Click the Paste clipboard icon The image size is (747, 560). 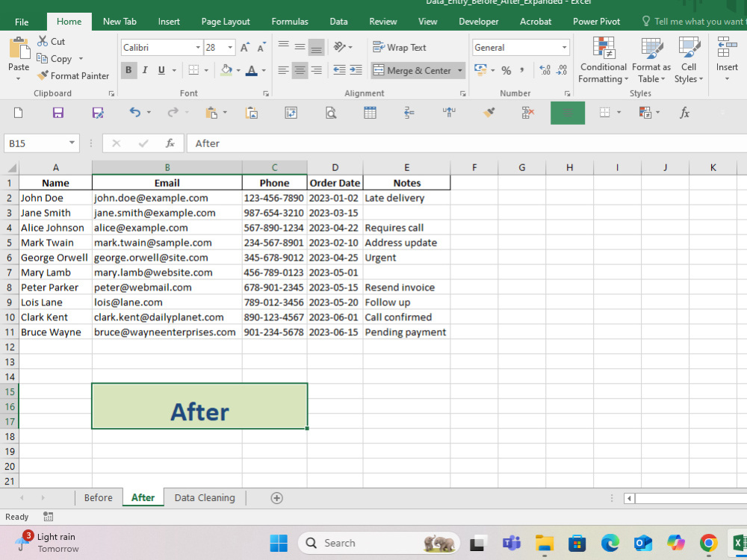(x=19, y=49)
